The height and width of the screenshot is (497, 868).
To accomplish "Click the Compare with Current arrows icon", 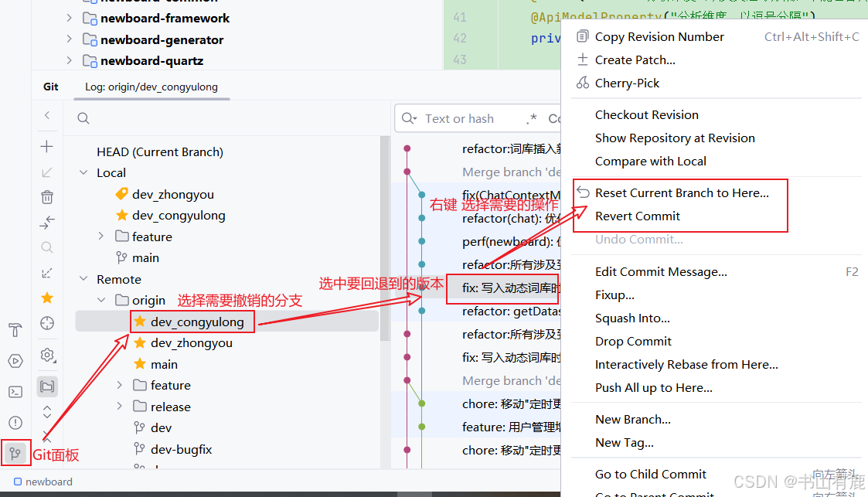I will [x=47, y=223].
